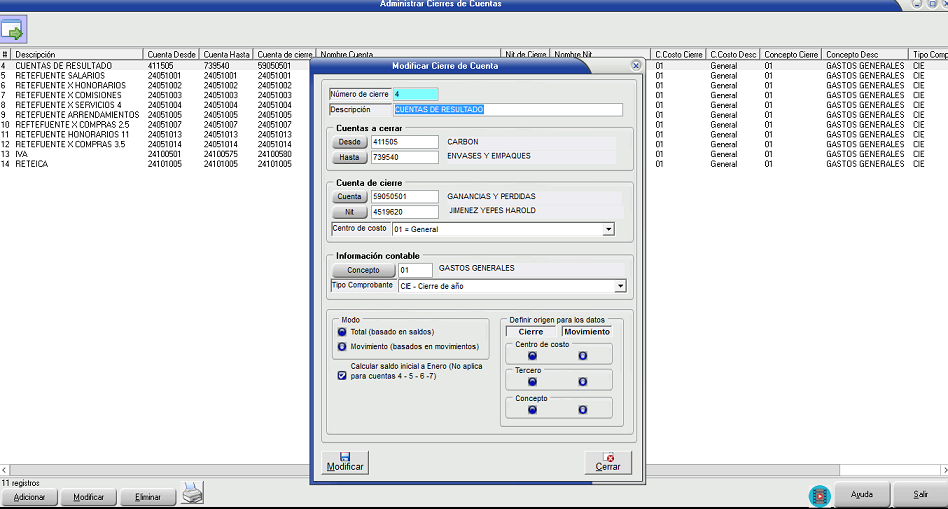The height and width of the screenshot is (509, 948).
Task: Click the Descripción text field in dialog
Action: (507, 110)
